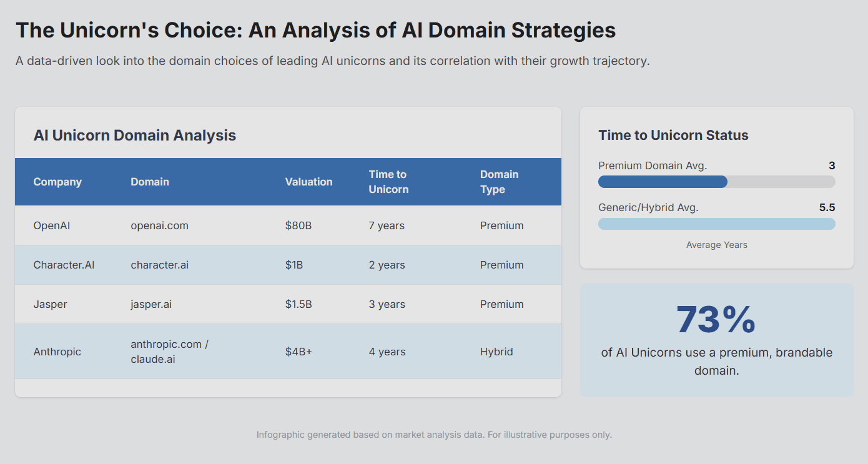Click the 5.5 average value
868x464 pixels.
pyautogui.click(x=827, y=207)
